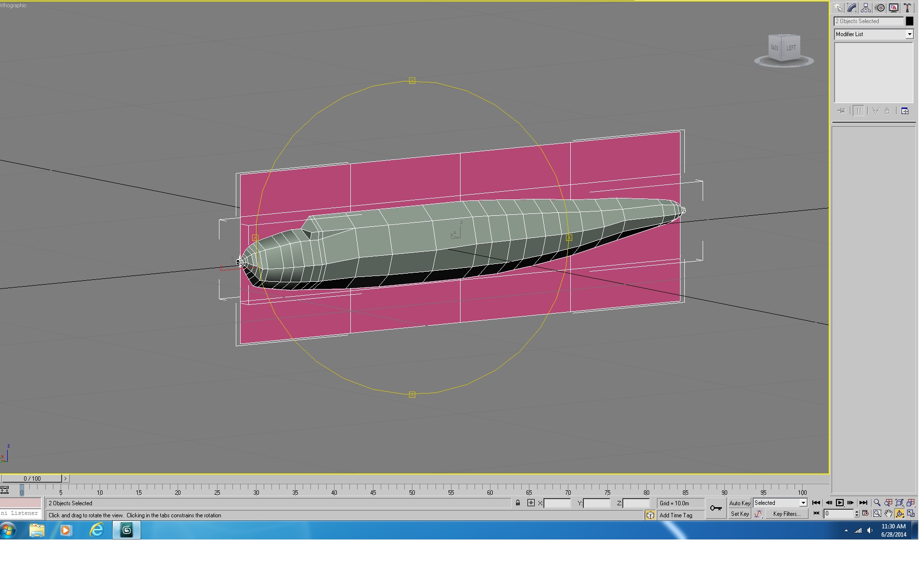Toggle Auto Key animation mode

[x=740, y=503]
